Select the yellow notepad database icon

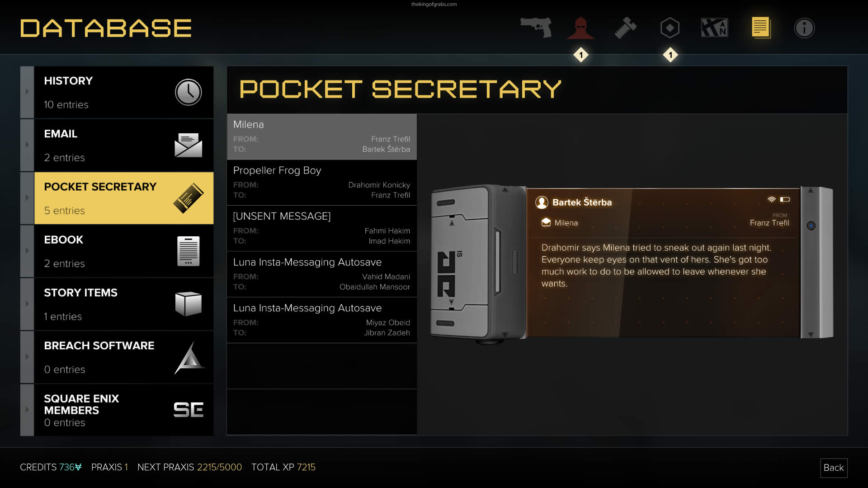(x=760, y=28)
